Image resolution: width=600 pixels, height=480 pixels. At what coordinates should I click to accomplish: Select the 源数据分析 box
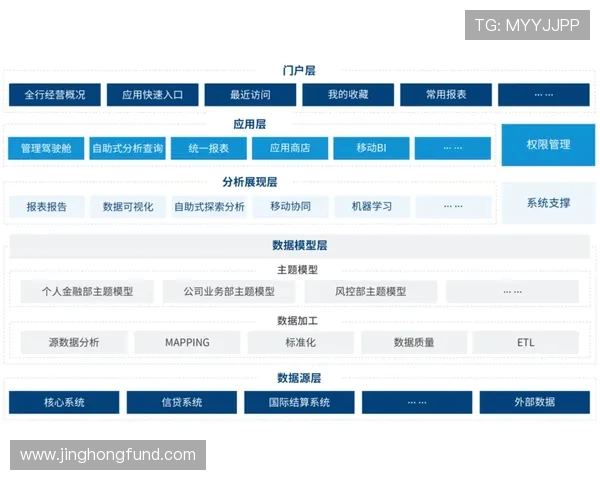[74, 342]
